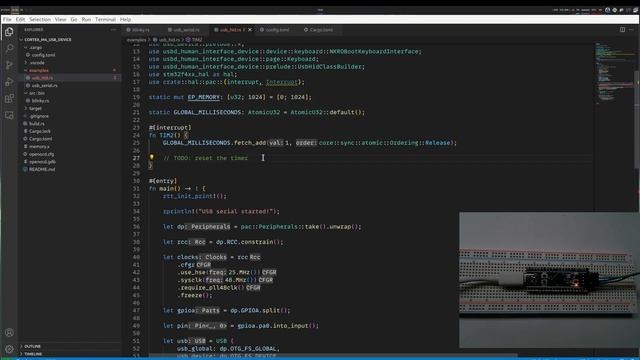Switch to the usb_serial.rs editor tab
This screenshot has height=360, width=640.
point(186,30)
